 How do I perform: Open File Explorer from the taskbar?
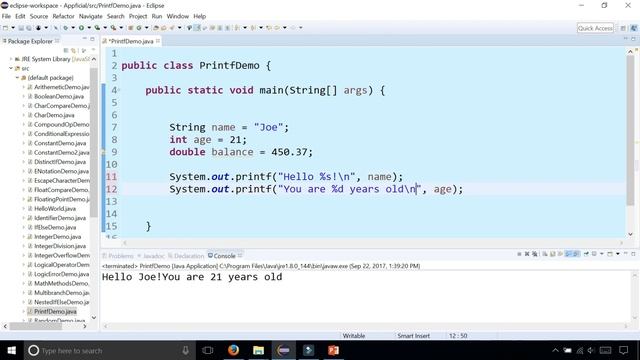pos(258,350)
